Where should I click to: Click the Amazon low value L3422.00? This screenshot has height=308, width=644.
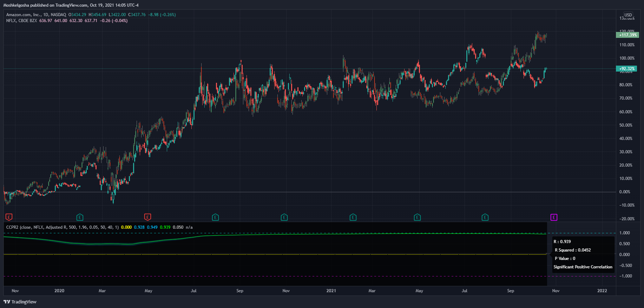(x=117, y=15)
